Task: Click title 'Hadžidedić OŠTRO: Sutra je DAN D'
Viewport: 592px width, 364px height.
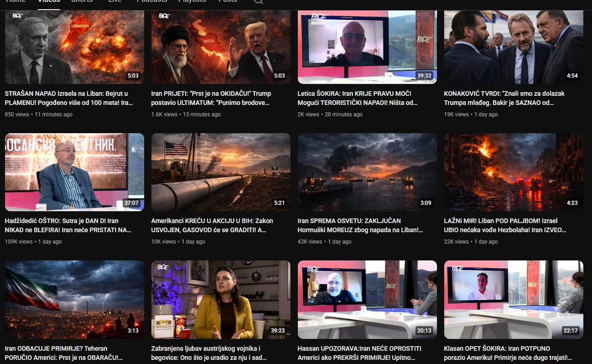Action: point(68,225)
